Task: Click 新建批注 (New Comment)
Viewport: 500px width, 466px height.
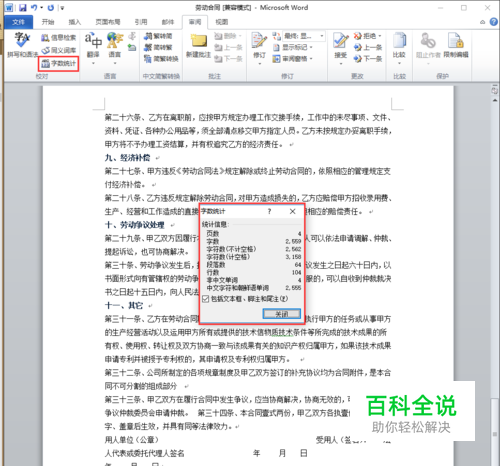Action: point(198,46)
